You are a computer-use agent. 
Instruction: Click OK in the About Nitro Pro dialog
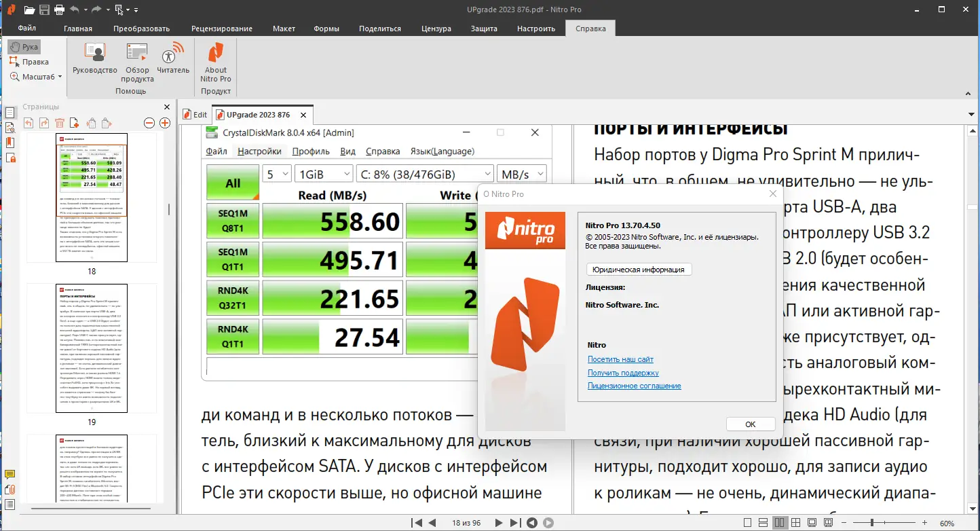click(750, 424)
